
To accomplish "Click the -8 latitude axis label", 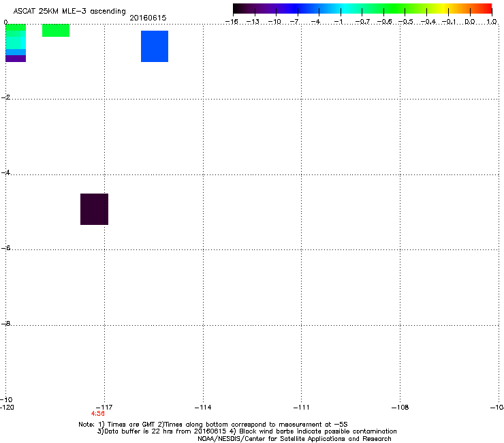I will coord(5,324).
